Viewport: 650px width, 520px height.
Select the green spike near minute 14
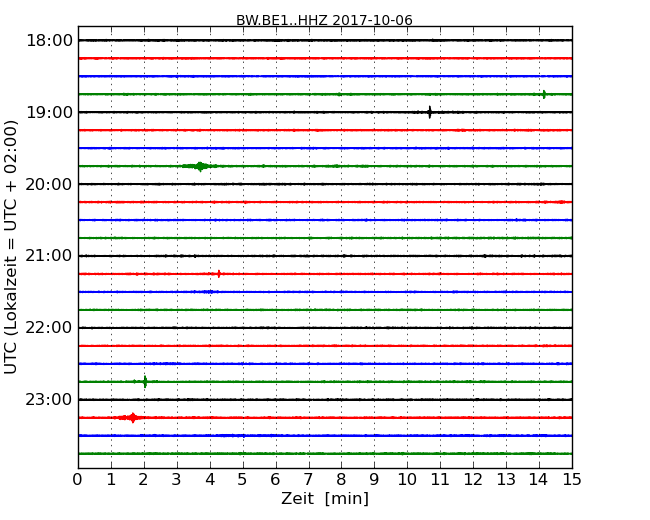(544, 94)
